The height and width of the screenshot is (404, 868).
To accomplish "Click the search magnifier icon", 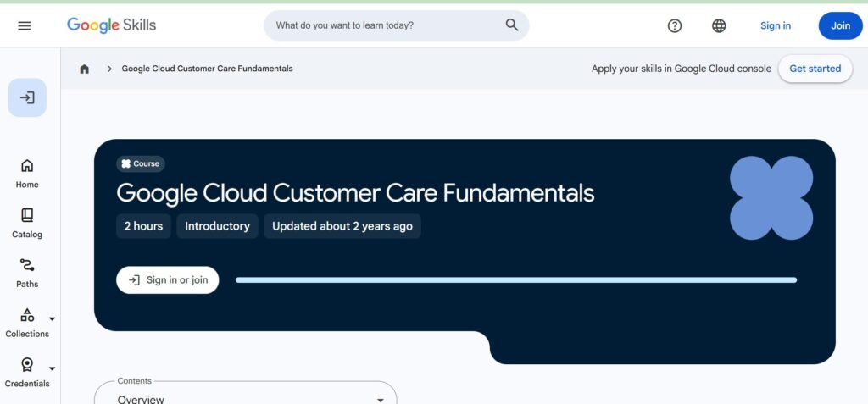I will pyautogui.click(x=512, y=25).
